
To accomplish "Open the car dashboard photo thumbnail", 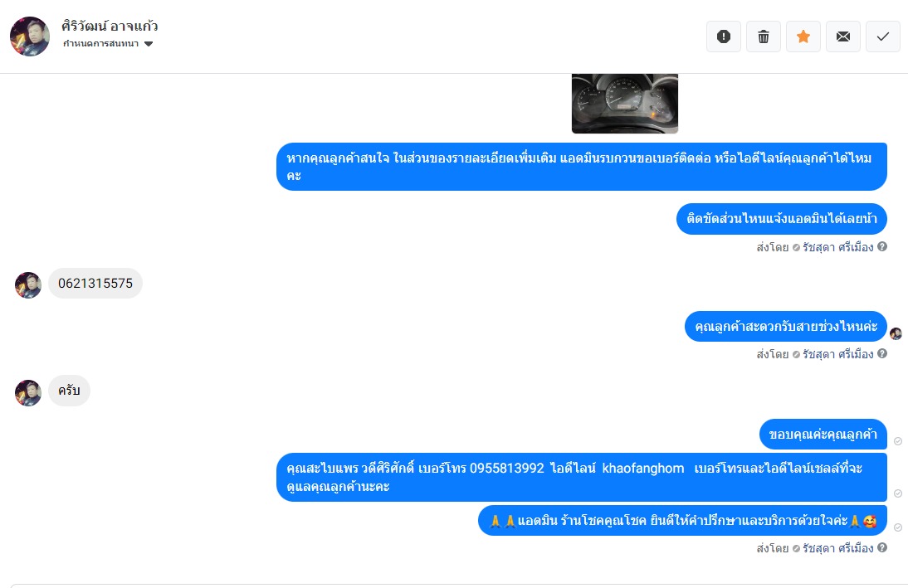I will pos(625,104).
